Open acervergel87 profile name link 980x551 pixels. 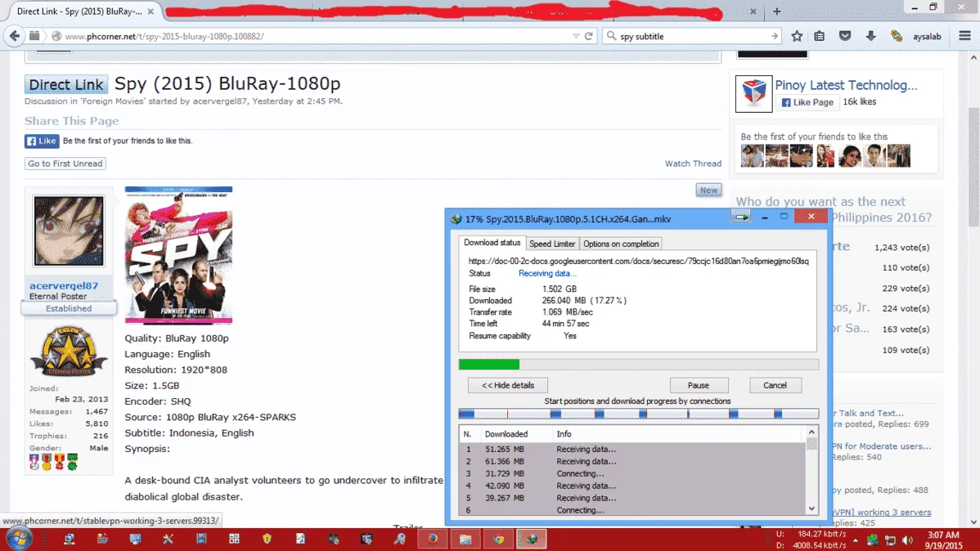coord(64,285)
